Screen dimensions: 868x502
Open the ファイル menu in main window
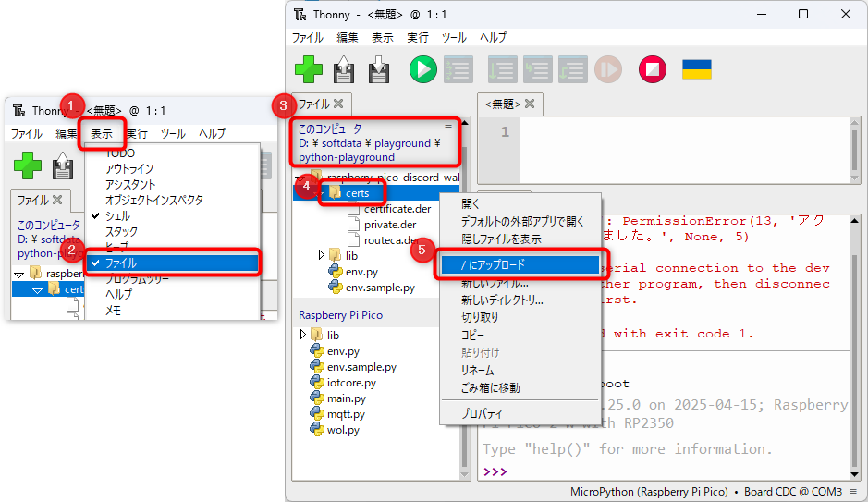click(307, 37)
